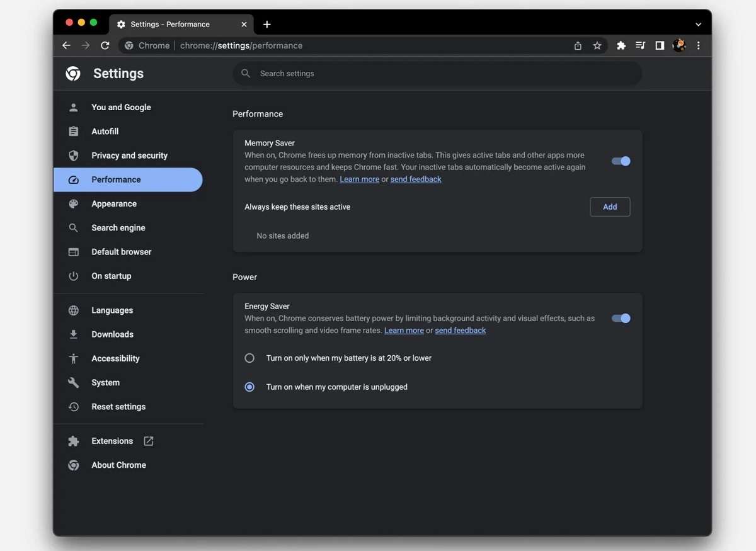This screenshot has height=551, width=756.
Task: Expand the tab search chevron
Action: [698, 25]
